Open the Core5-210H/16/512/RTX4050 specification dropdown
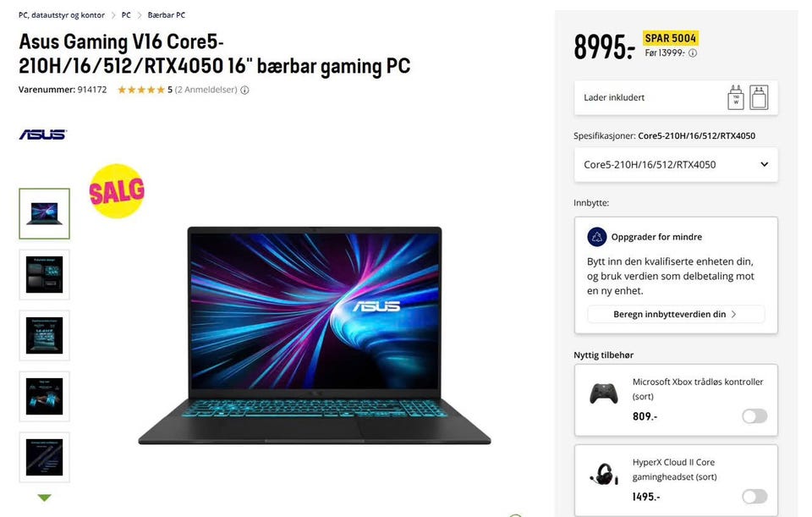The width and height of the screenshot is (812, 517). coord(676,165)
